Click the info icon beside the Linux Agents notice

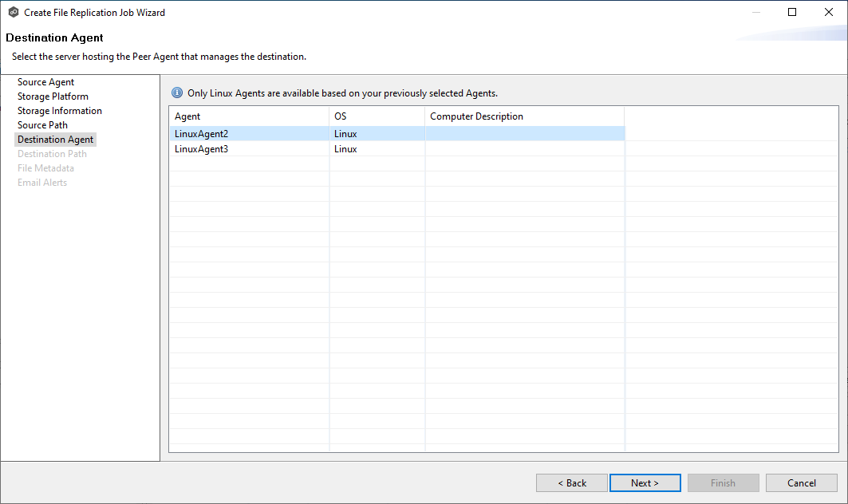pyautogui.click(x=176, y=93)
